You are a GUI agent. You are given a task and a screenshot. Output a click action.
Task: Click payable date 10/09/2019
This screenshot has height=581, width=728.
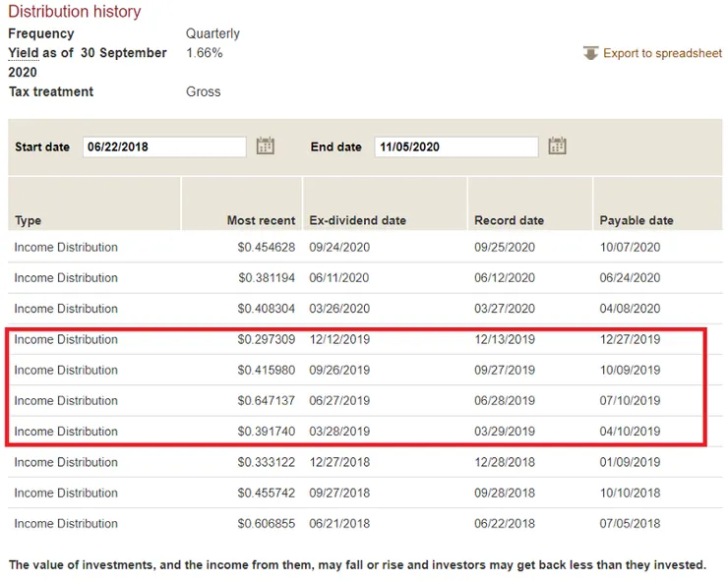click(630, 370)
